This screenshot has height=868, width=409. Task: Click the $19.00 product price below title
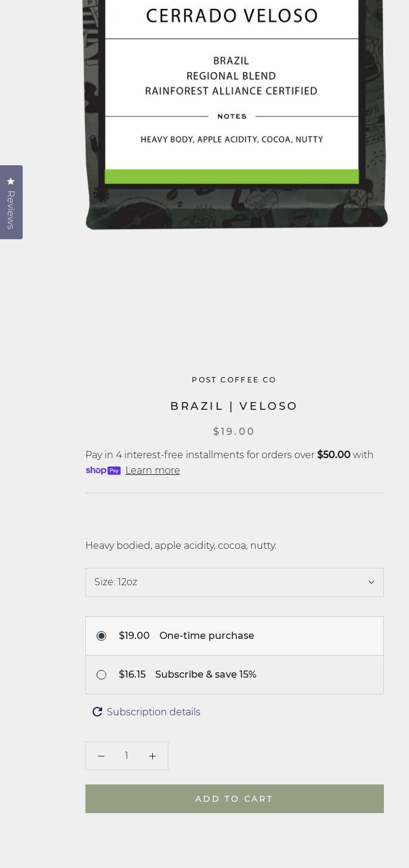click(234, 431)
